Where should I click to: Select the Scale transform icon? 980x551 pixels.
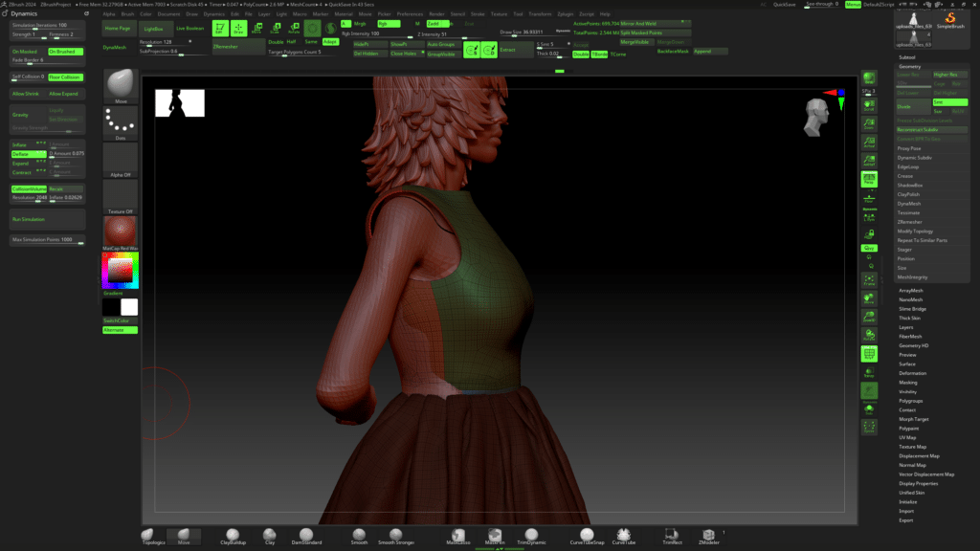[275, 28]
